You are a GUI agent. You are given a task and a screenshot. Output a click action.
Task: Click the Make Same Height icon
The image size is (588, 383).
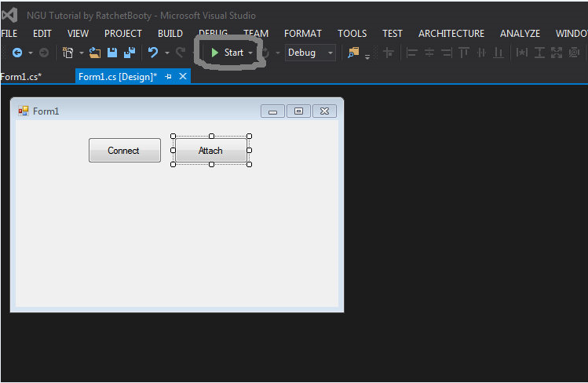tap(539, 53)
